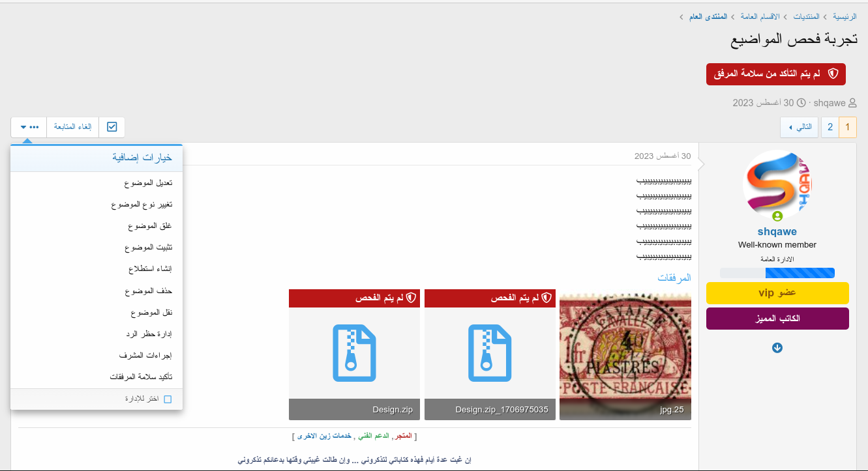Viewport: 868px width, 471px height.
Task: Click shield icon on Design.zip unscanned banner
Action: (411, 298)
